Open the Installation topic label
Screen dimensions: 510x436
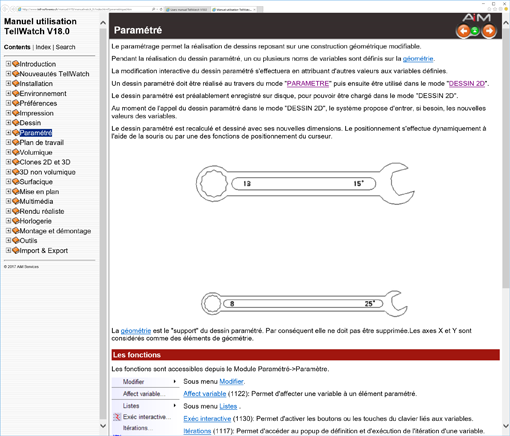tap(36, 83)
